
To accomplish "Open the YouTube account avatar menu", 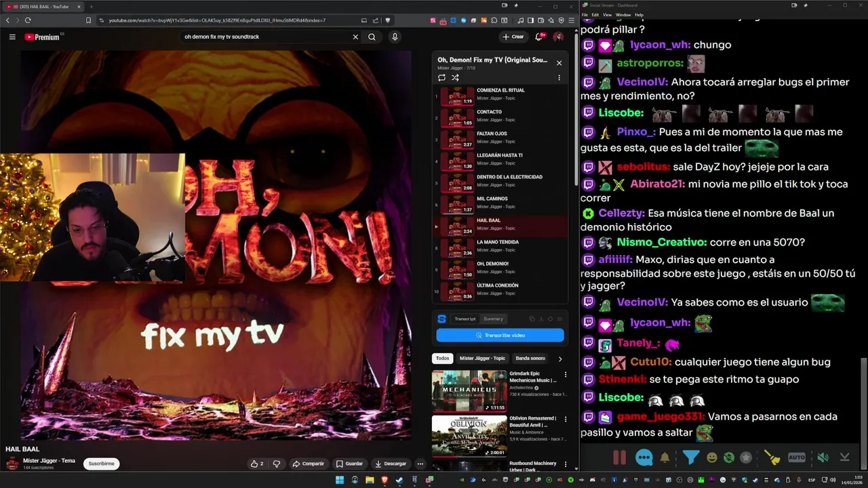I will pos(558,37).
